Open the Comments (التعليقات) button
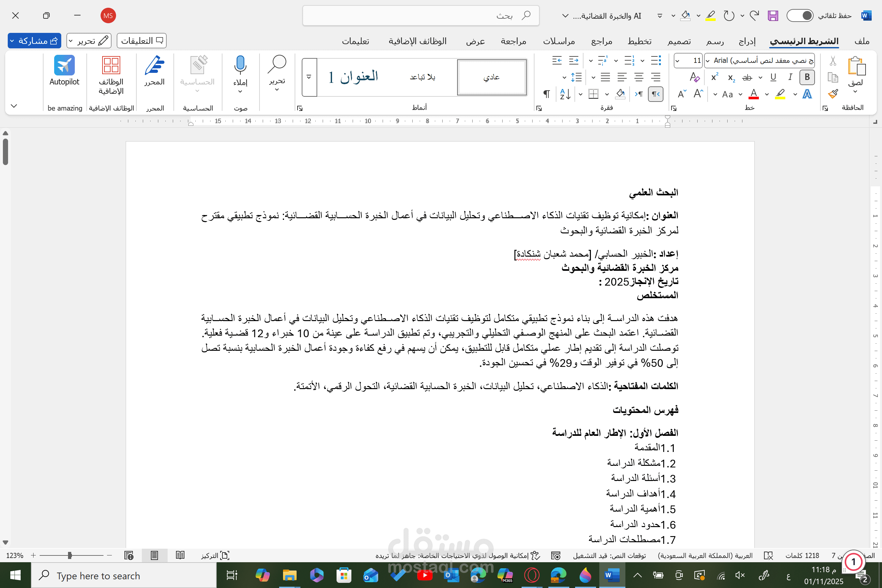Image resolution: width=882 pixels, height=588 pixels. (x=142, y=41)
